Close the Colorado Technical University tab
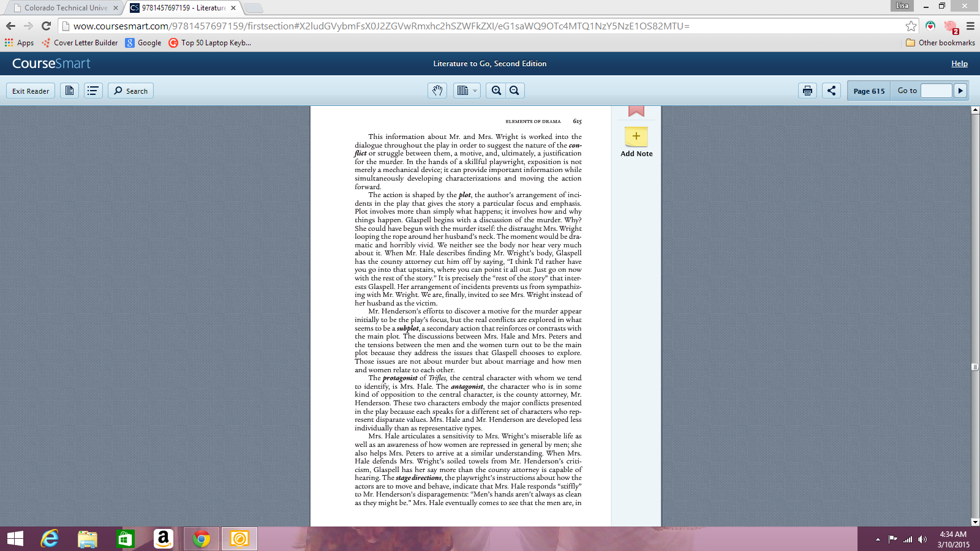Viewport: 980px width, 551px height. [116, 8]
